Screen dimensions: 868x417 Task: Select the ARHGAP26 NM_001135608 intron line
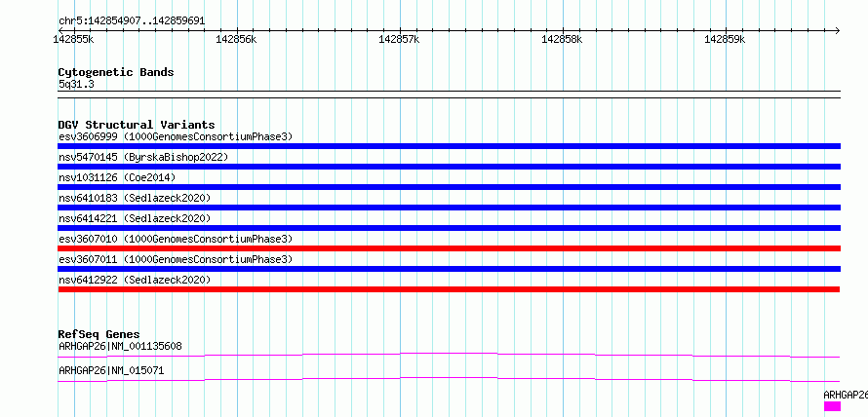pyautogui.click(x=449, y=355)
